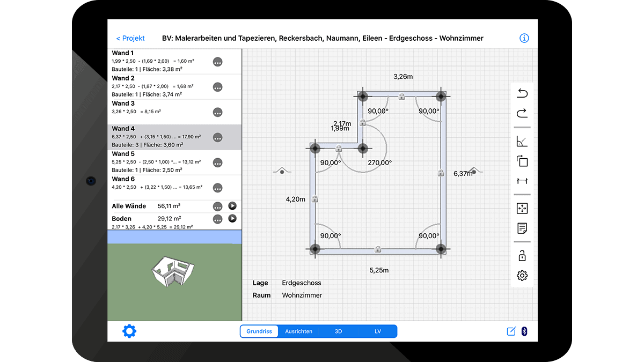The height and width of the screenshot is (362, 644).
Task: Click the 270,00° angle label
Action: coord(379,162)
